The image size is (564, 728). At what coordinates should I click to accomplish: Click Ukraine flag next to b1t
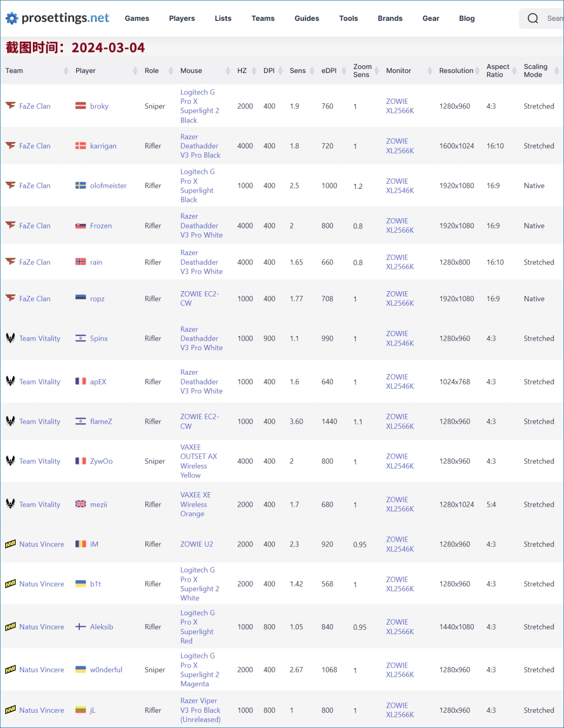coord(80,583)
